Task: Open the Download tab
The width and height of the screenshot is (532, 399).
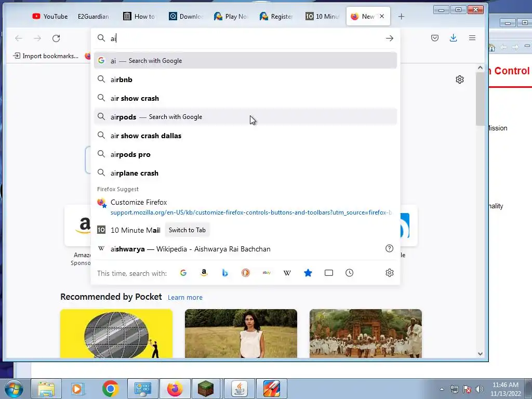Action: 185,16
